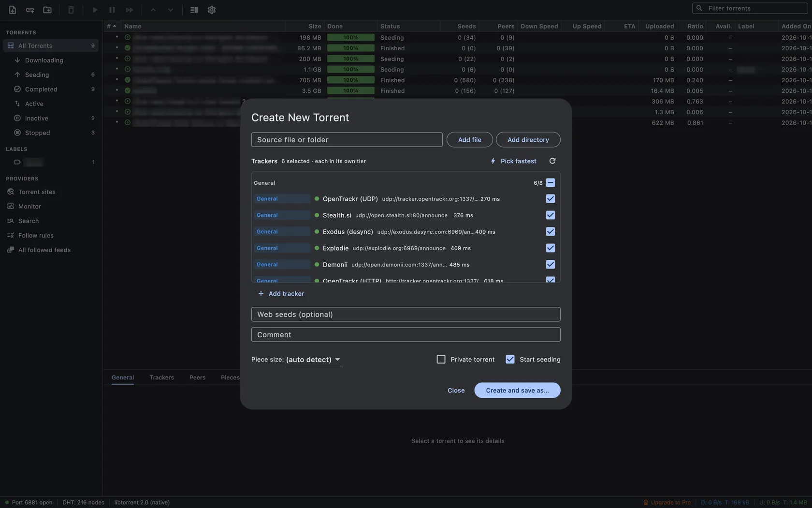Sort by the # column header

(x=112, y=26)
